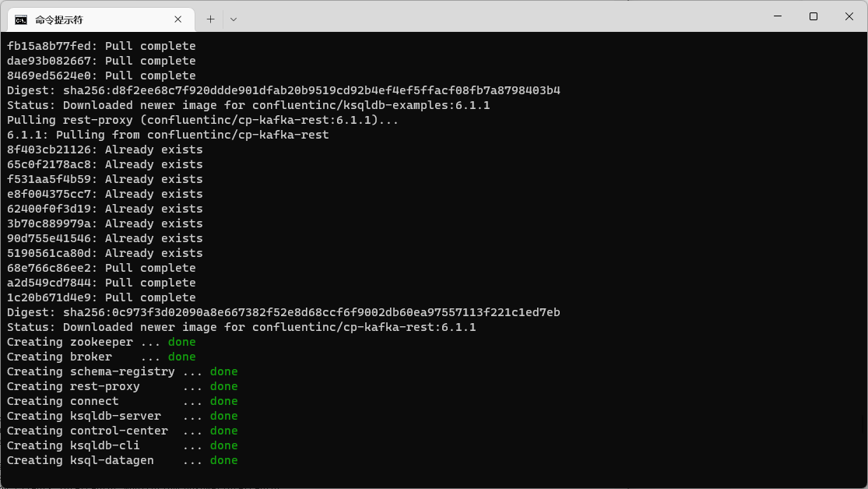Viewport: 868px width, 489px height.
Task: Click the "Creating control-center" text
Action: click(x=87, y=431)
